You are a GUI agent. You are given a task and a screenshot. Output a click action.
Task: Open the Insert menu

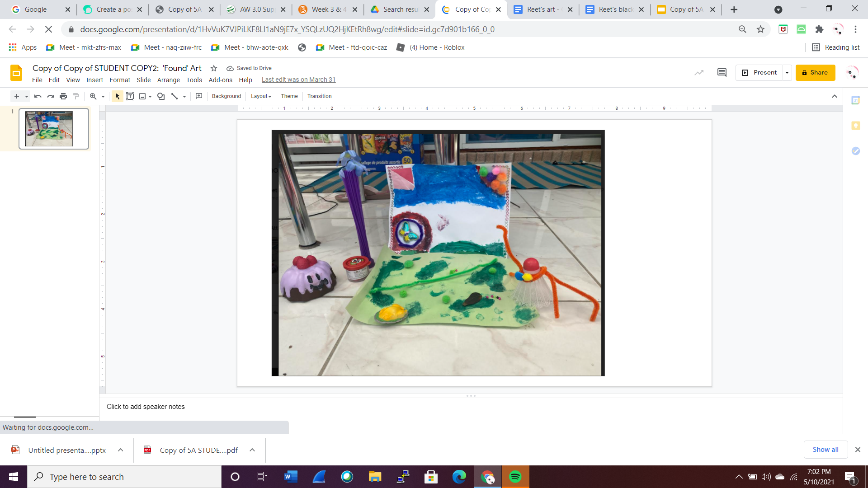click(95, 80)
